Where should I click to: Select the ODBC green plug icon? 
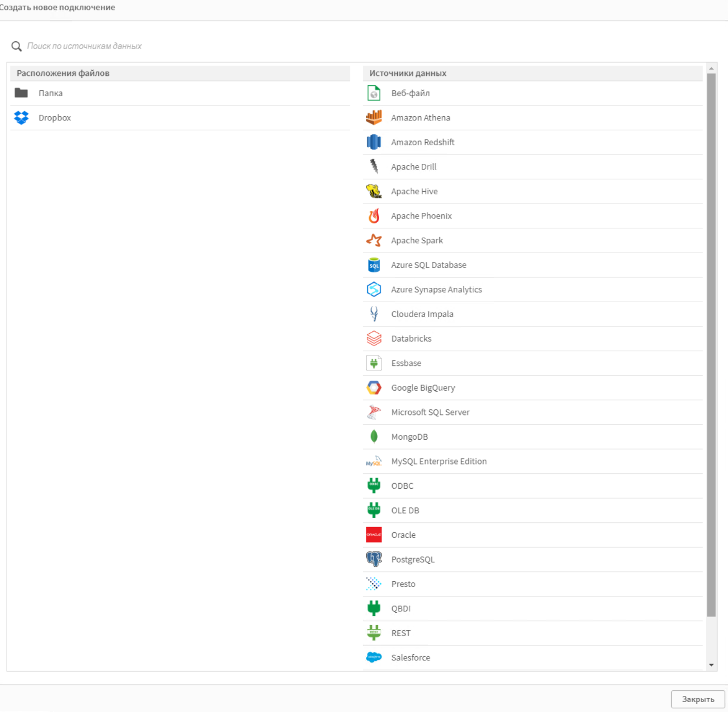coord(374,486)
